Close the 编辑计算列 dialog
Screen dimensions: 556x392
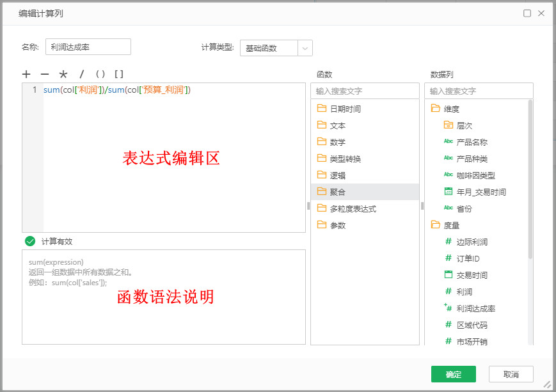pos(541,13)
